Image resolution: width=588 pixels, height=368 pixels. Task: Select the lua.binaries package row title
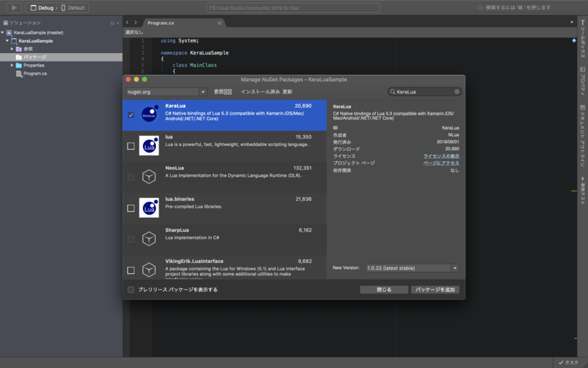pyautogui.click(x=180, y=199)
